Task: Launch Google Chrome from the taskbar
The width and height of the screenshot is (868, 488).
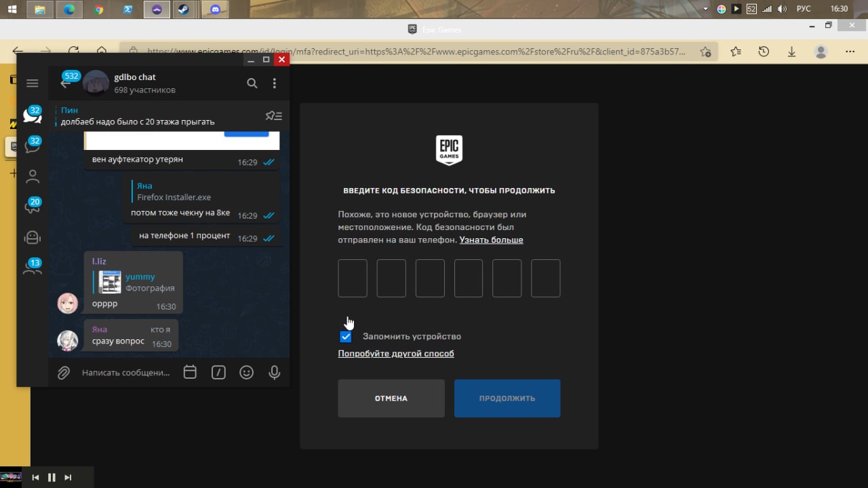Action: point(98,10)
